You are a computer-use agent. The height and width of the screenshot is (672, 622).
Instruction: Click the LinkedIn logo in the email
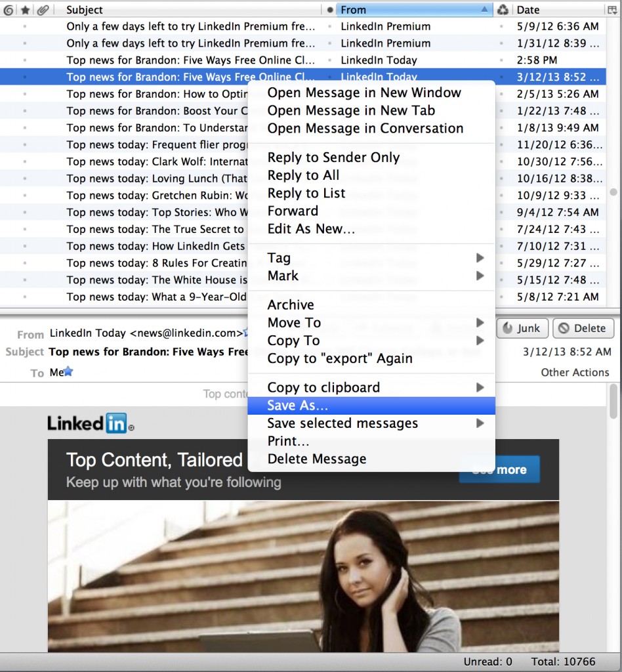tap(91, 423)
